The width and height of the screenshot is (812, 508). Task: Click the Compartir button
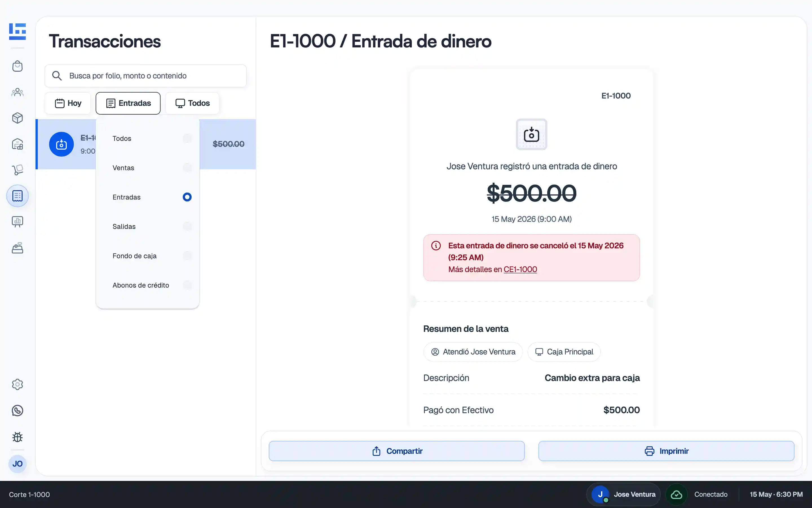(397, 451)
